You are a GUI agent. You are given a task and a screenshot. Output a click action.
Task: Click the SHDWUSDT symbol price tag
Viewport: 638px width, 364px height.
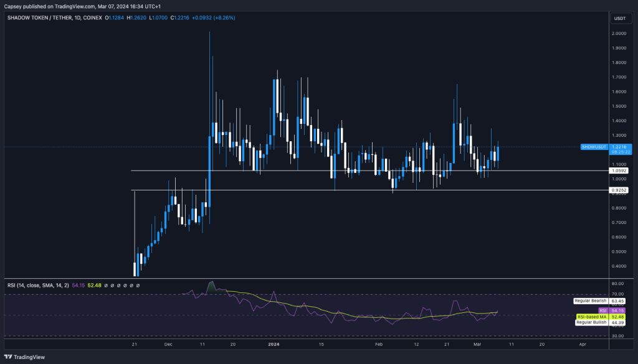click(x=594, y=147)
